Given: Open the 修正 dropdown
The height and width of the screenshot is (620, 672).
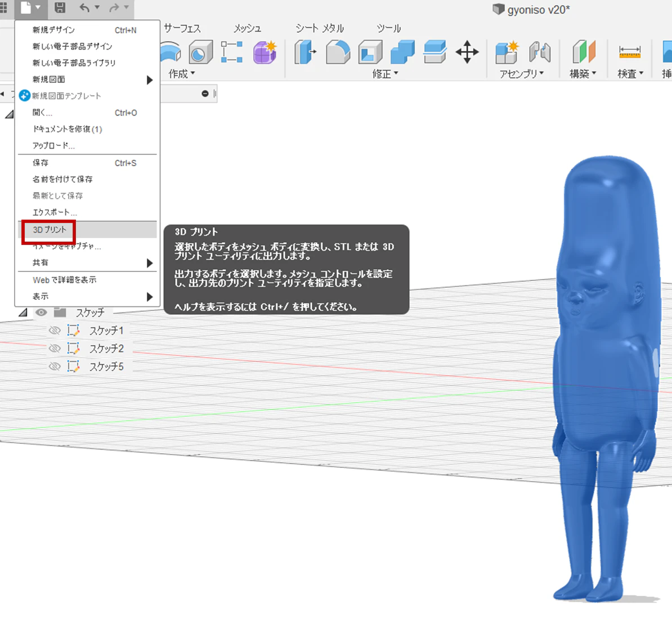Looking at the screenshot, I should pos(386,74).
